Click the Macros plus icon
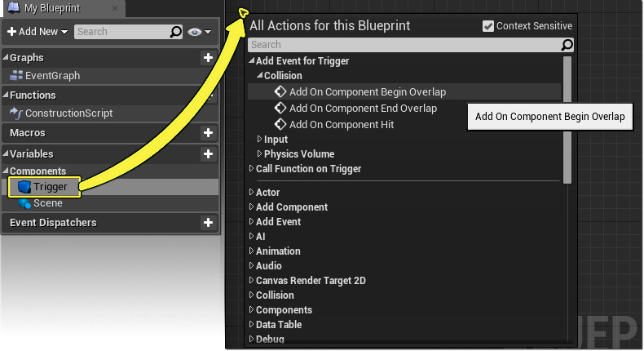The width and height of the screenshot is (644, 351). (209, 133)
